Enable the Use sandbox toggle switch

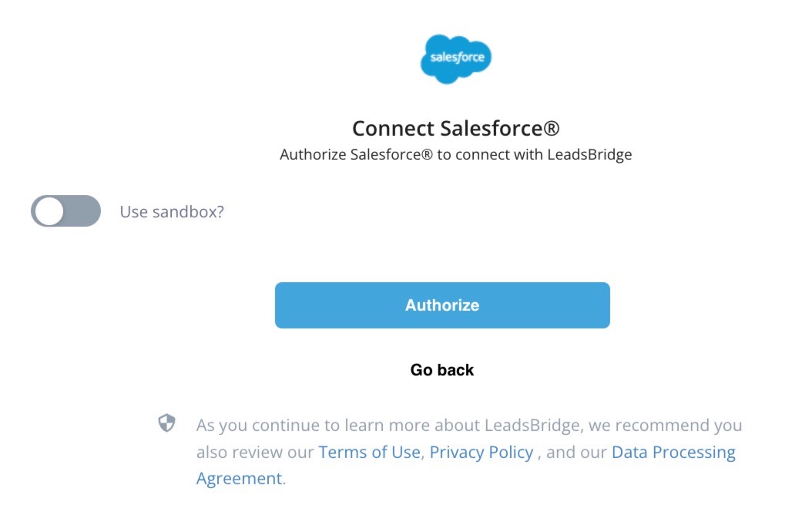65,210
